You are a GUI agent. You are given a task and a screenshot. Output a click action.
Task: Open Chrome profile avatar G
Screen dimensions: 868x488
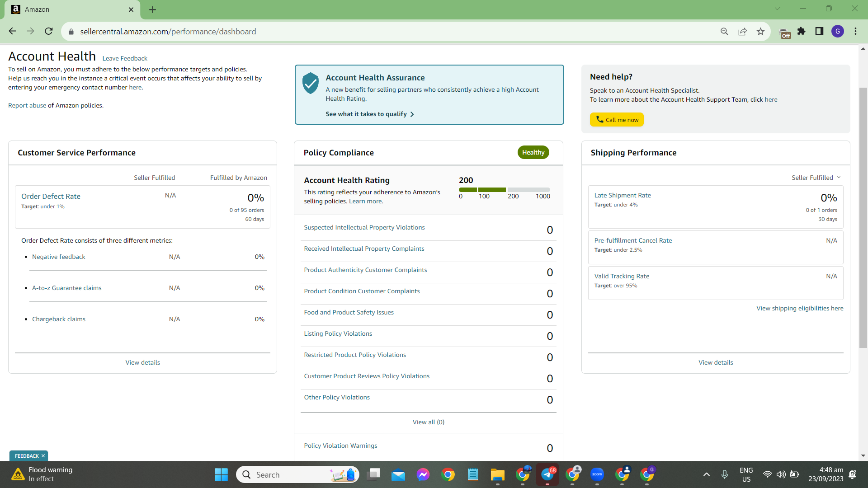coord(838,31)
